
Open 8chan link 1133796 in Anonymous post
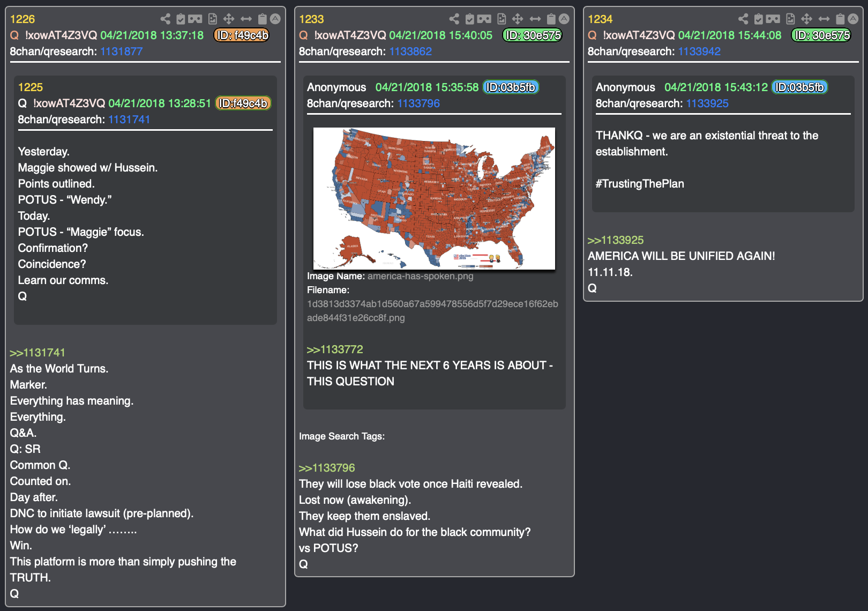click(418, 103)
